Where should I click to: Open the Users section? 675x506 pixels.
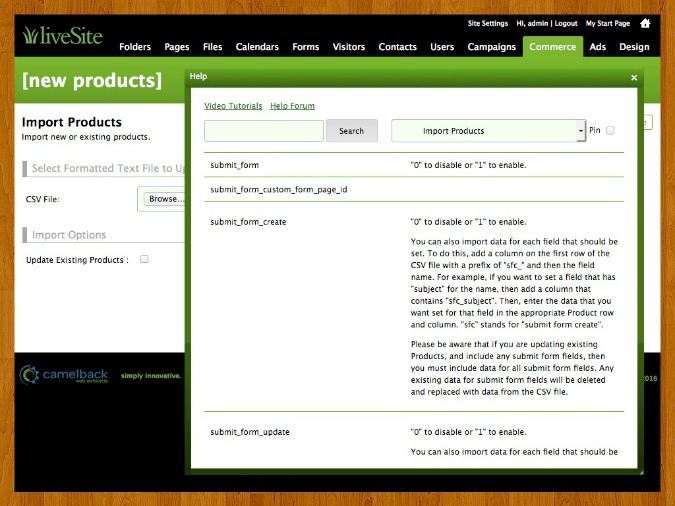point(442,47)
